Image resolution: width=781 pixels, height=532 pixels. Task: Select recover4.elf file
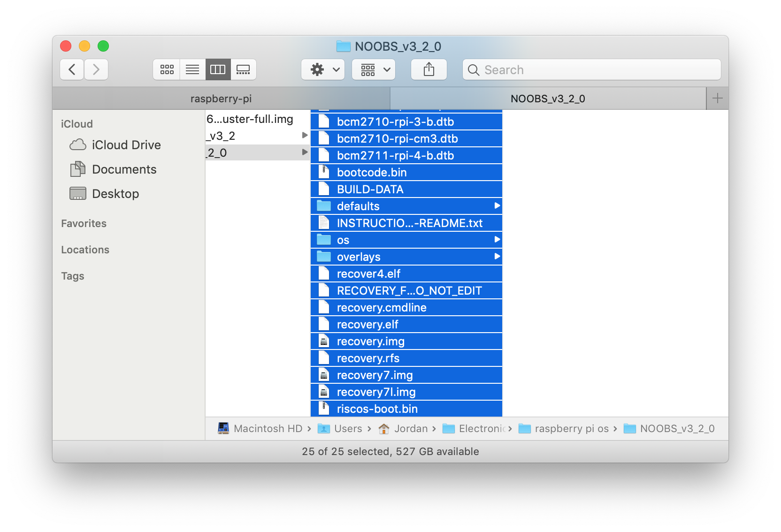pyautogui.click(x=406, y=274)
